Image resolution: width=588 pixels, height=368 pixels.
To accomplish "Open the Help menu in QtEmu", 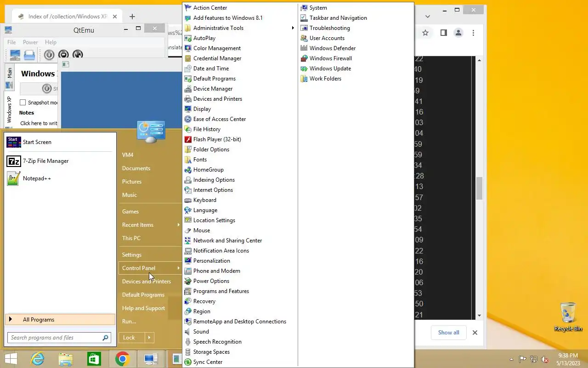I will pos(51,42).
